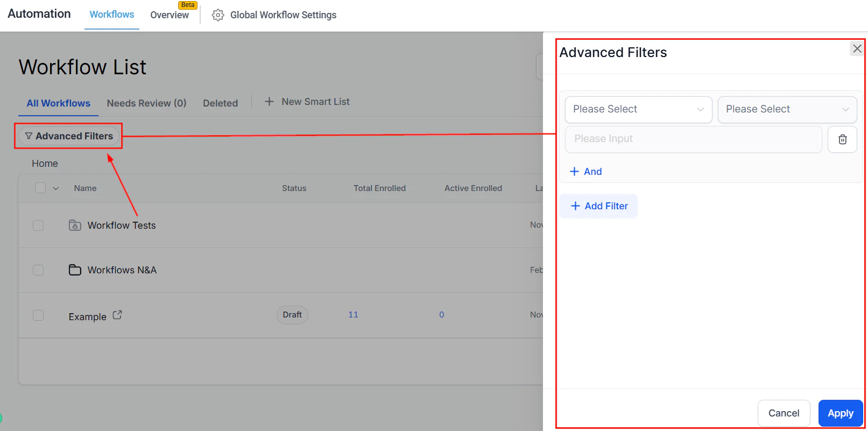
Task: Focus the Please Input text field
Action: tap(693, 139)
